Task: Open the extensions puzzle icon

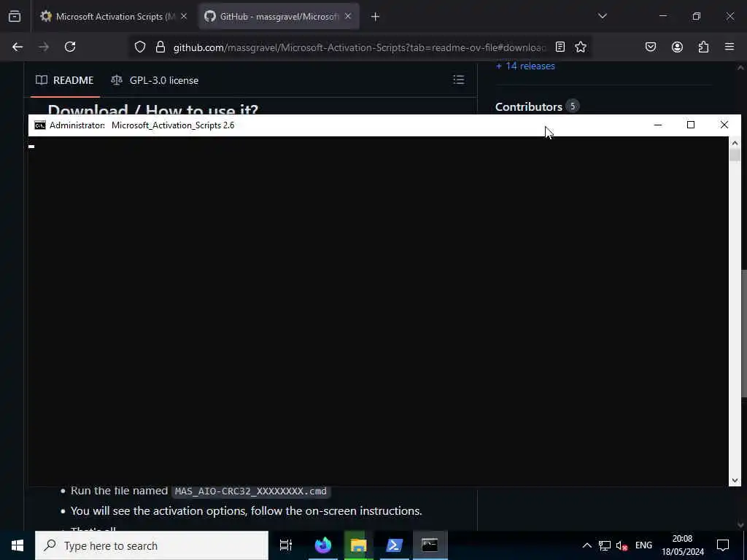Action: coord(703,47)
